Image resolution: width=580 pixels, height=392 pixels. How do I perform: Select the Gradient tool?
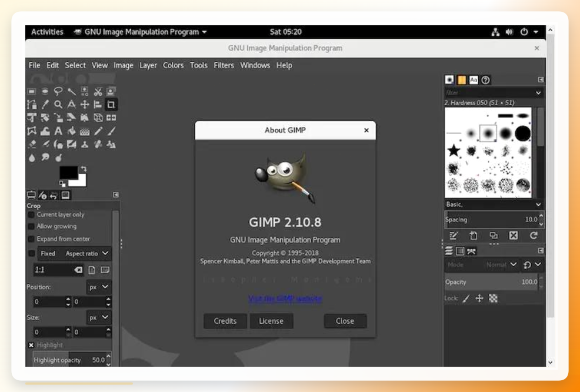pos(85,131)
